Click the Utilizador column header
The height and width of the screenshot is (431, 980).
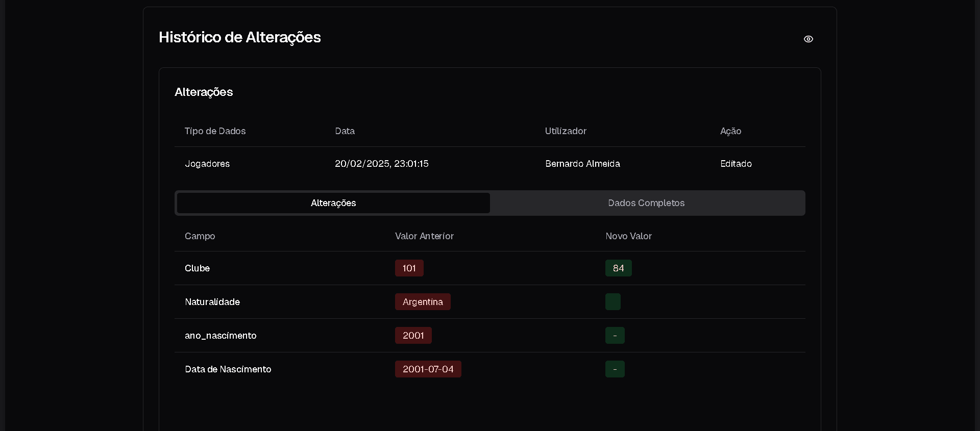(566, 131)
